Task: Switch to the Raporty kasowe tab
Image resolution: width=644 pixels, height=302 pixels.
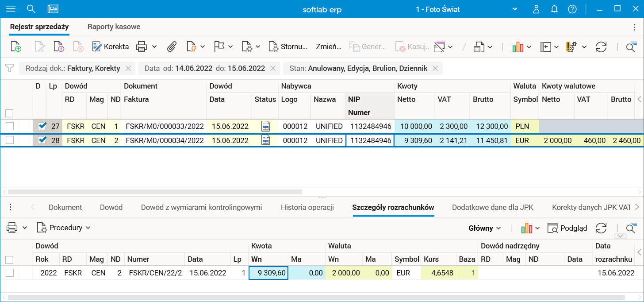Action: pos(114,27)
